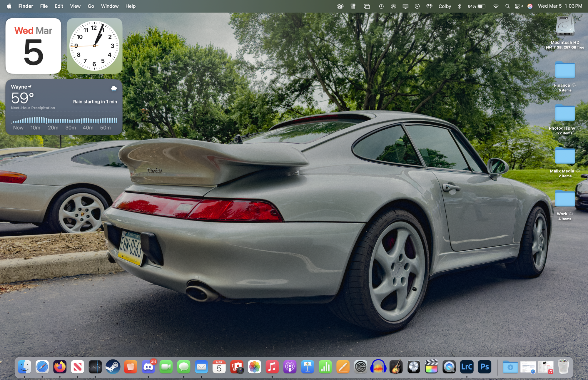Click the next-hour precipitation chart
This screenshot has height=380, width=588.
click(64, 120)
